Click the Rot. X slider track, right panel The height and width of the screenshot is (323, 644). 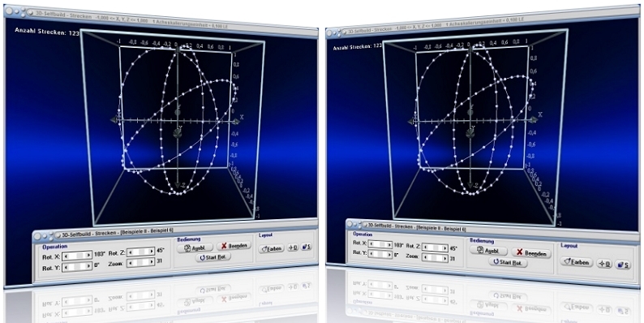tap(380, 244)
